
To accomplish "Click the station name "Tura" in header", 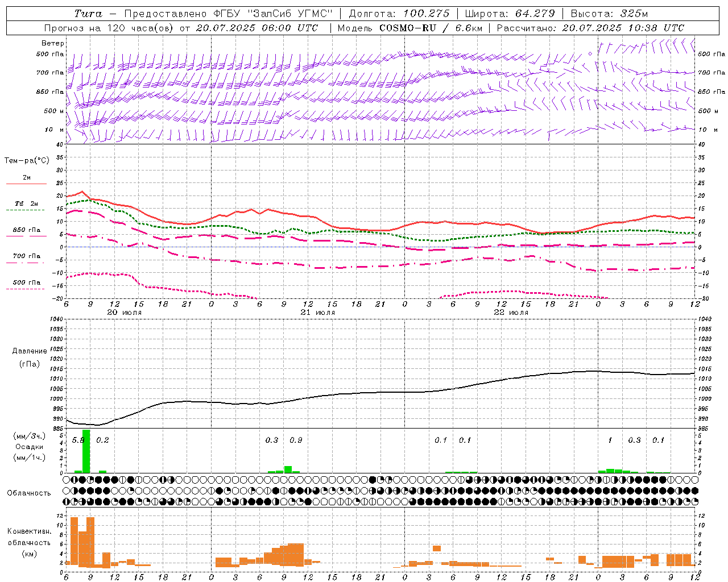I will 88,14.
